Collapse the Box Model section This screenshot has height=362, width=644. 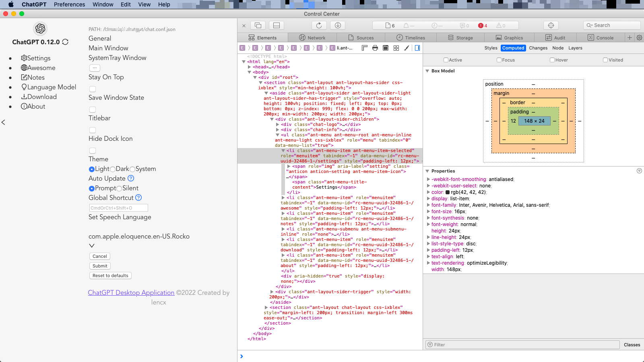(427, 71)
